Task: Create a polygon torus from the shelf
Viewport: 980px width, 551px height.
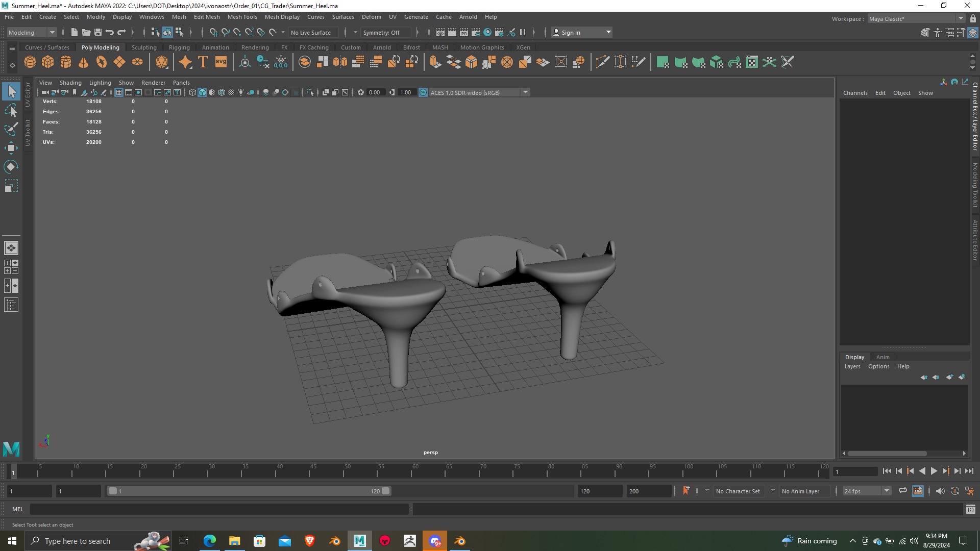Action: [102, 62]
